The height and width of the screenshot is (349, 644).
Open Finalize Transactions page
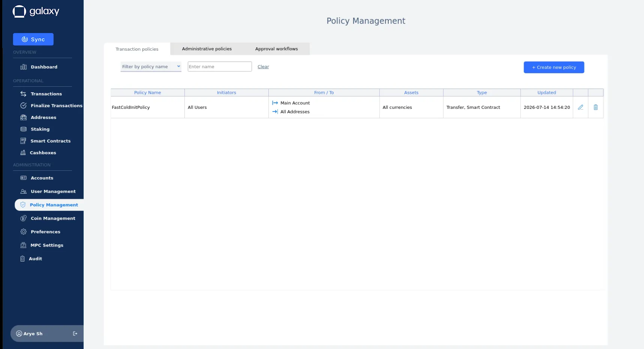[x=56, y=105]
